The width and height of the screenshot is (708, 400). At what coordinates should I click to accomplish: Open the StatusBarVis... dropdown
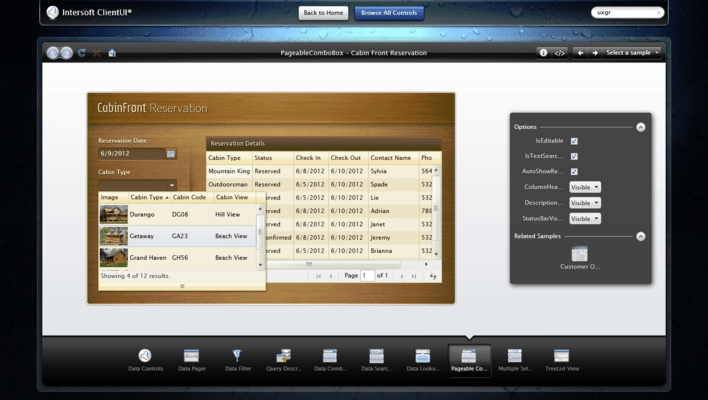tap(585, 218)
